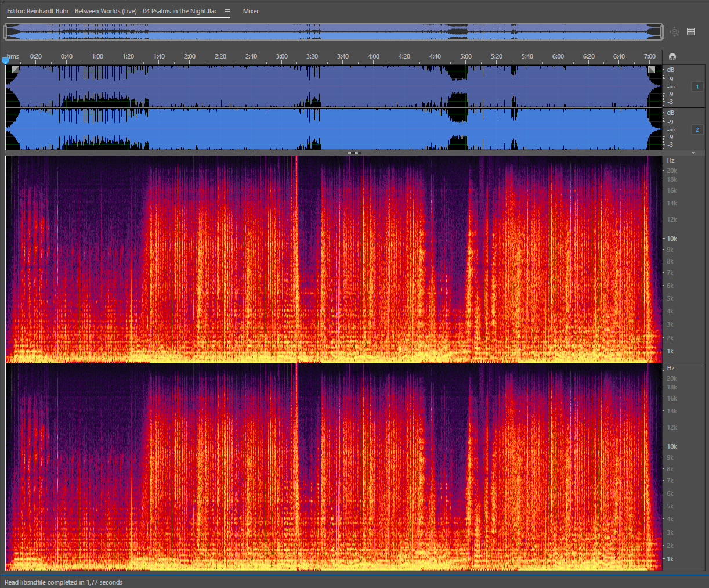Click the 6:20 mark on the timeline ruler
This screenshot has width=709, height=588.
click(589, 56)
